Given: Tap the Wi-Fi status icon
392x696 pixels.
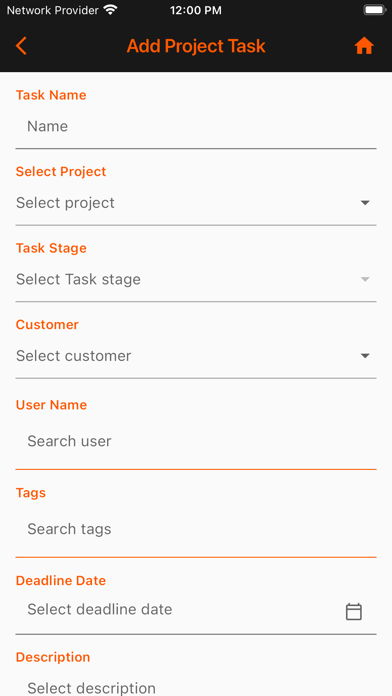Looking at the screenshot, I should pyautogui.click(x=110, y=10).
